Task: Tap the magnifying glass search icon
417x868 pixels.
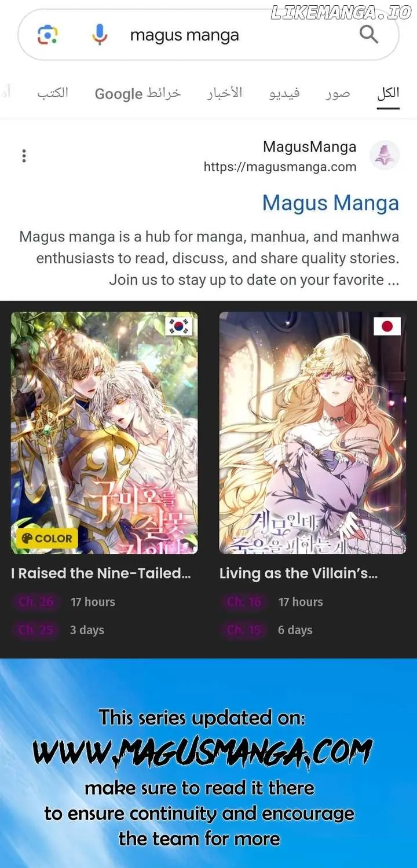Action: click(368, 35)
